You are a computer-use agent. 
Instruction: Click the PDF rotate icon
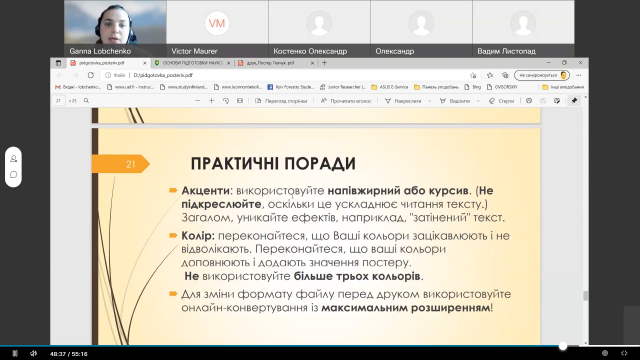pos(226,100)
